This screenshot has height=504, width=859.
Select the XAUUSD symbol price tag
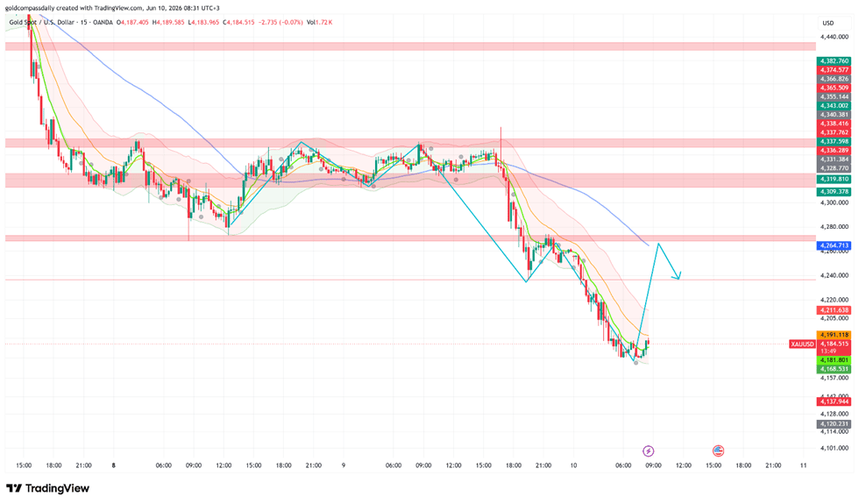tap(802, 344)
